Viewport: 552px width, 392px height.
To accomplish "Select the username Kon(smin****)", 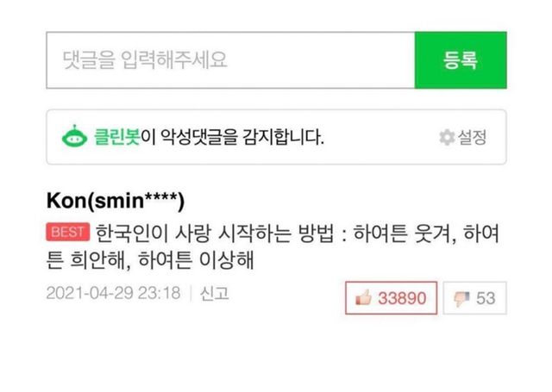I will pos(116,201).
